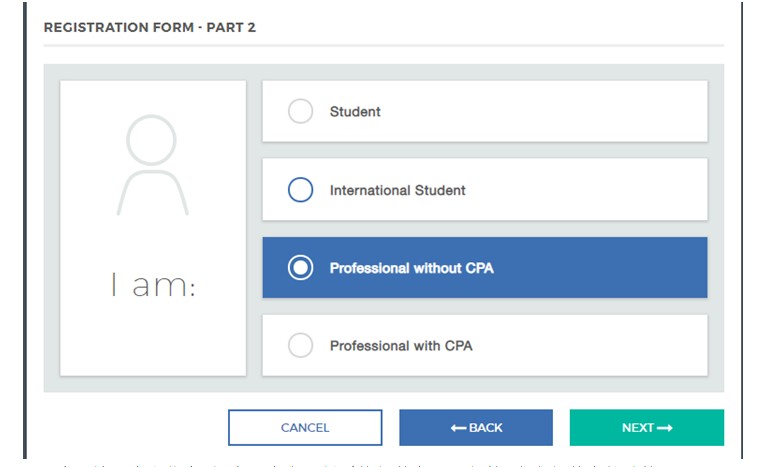The image size is (778, 467).
Task: Click the left arrow icon on Back
Action: click(458, 428)
